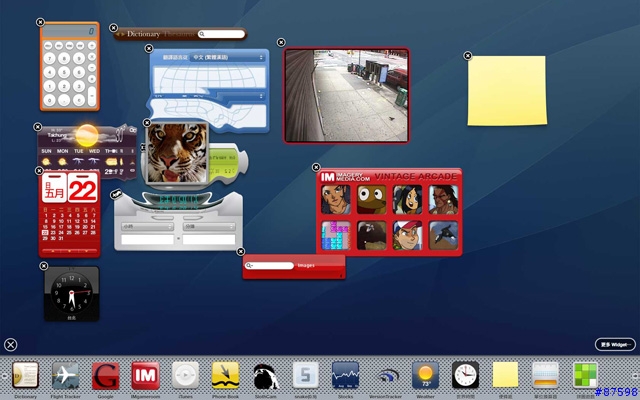640x400 pixels.
Task: Close the Vintage Arcade widget
Action: pyautogui.click(x=316, y=167)
